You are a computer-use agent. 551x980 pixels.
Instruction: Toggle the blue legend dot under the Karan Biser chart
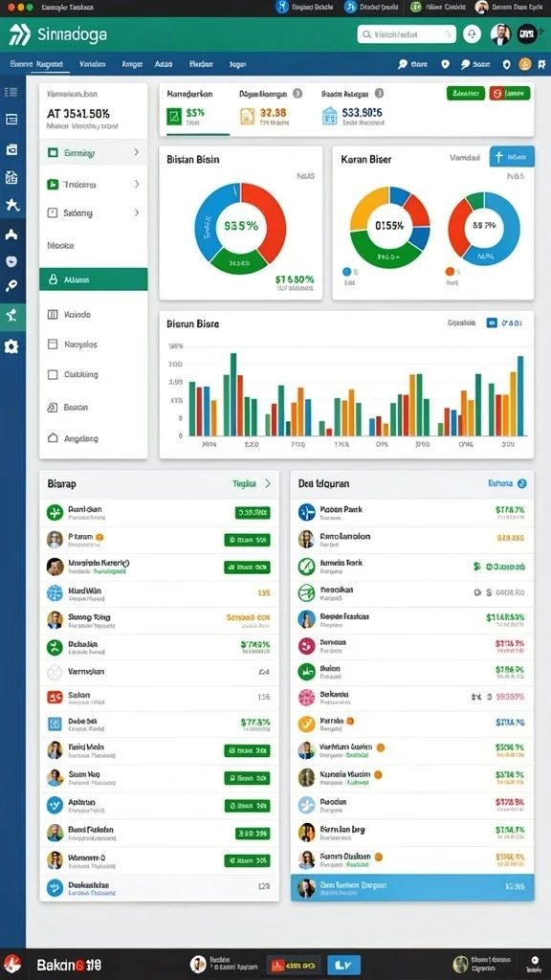coord(346,272)
